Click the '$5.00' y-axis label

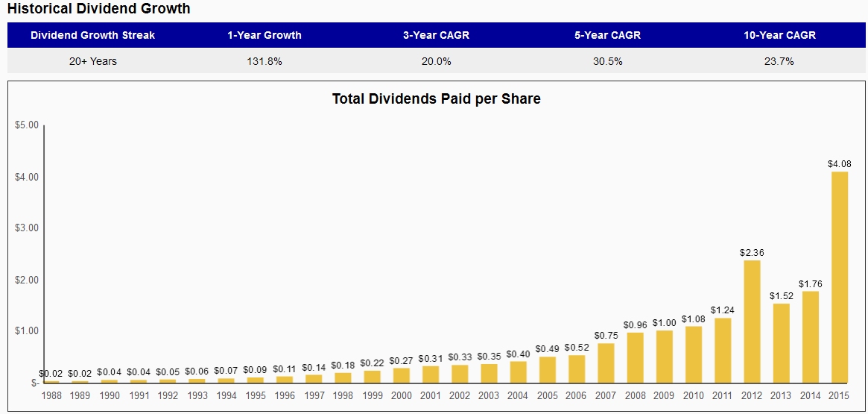click(x=27, y=125)
